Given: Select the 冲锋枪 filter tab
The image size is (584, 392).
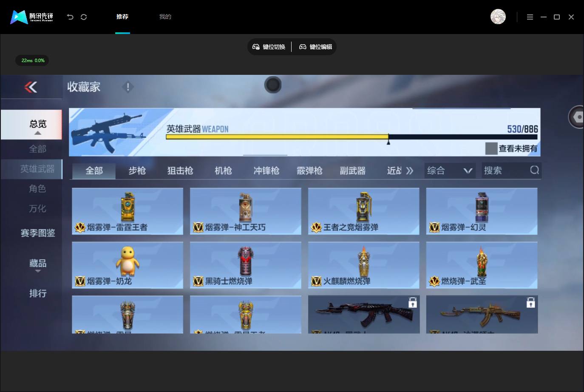Looking at the screenshot, I should coord(266,170).
